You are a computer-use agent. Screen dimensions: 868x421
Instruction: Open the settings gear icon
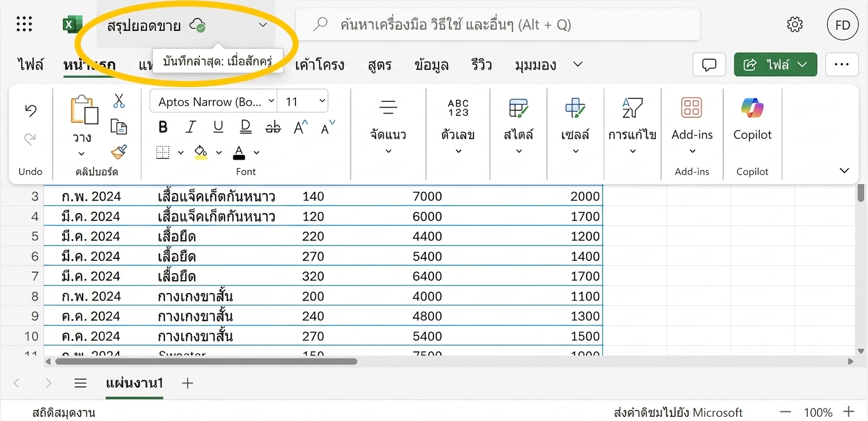pyautogui.click(x=794, y=25)
